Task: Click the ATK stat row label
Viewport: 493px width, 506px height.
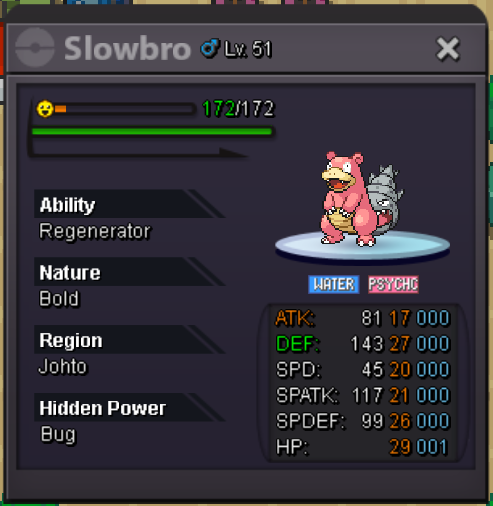Action: pos(295,318)
